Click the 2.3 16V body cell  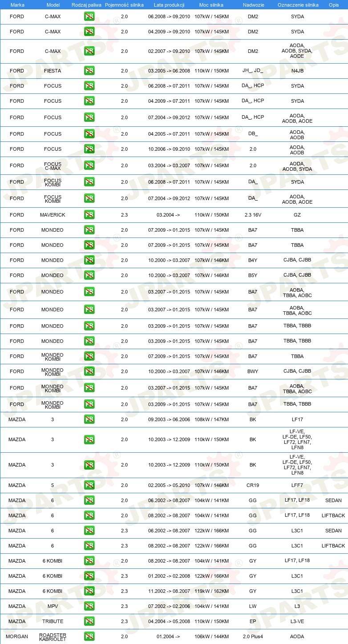tap(253, 215)
